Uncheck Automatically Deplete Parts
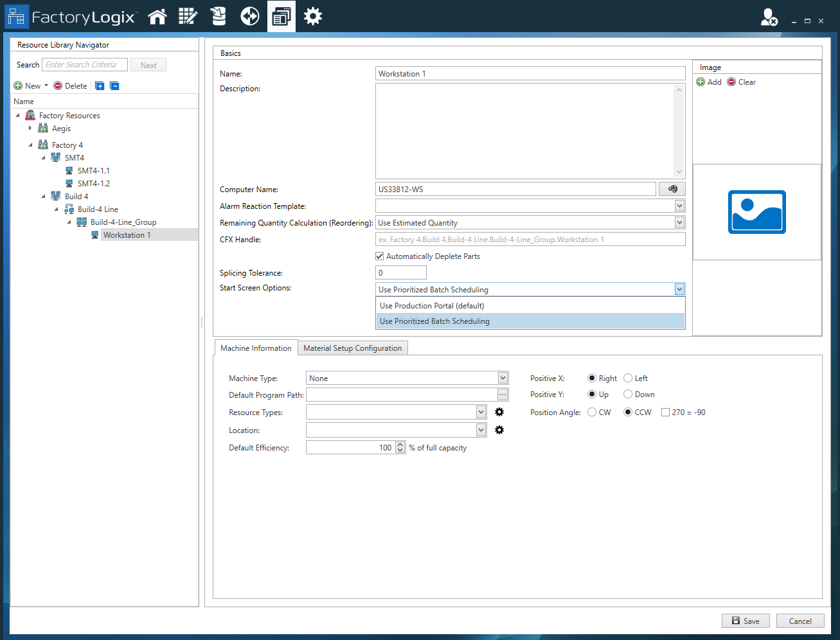 [379, 256]
